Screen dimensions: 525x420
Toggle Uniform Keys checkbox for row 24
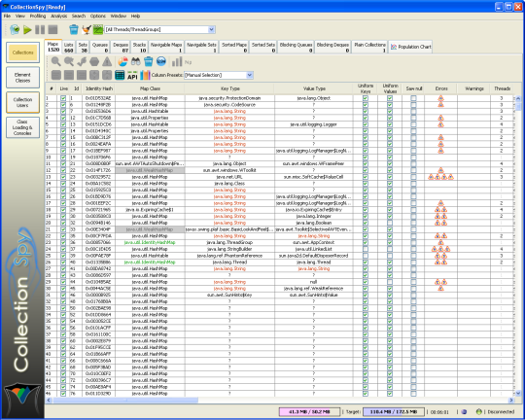(366, 249)
